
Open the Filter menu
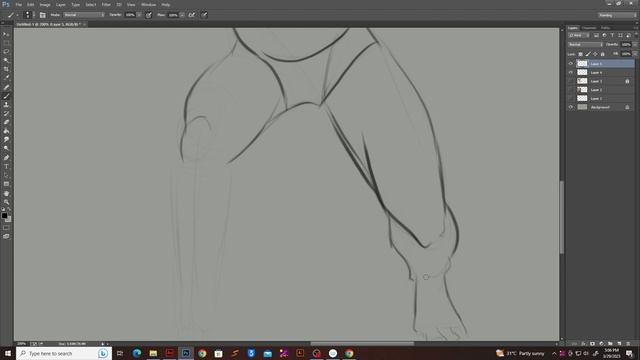pyautogui.click(x=106, y=4)
